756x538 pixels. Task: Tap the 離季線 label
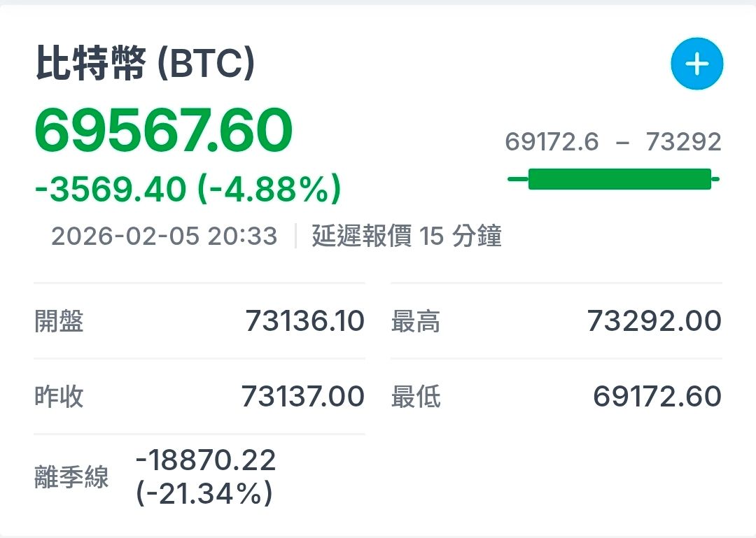(71, 479)
